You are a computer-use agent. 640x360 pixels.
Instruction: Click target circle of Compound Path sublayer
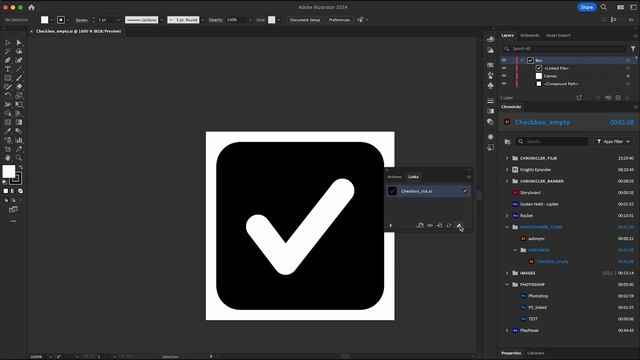coord(628,84)
